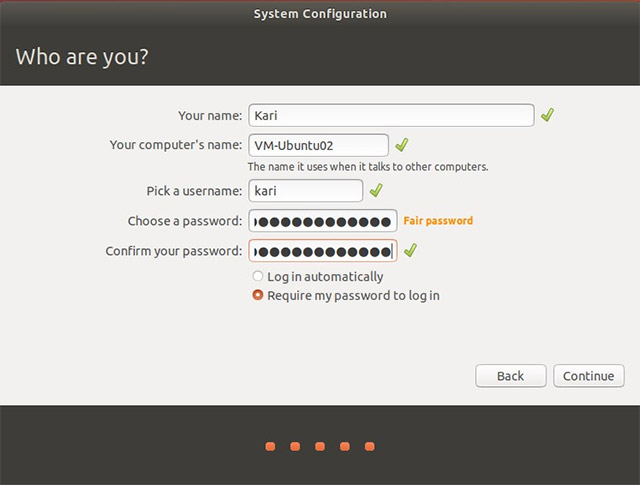Focus the Choose a password field

click(x=322, y=221)
